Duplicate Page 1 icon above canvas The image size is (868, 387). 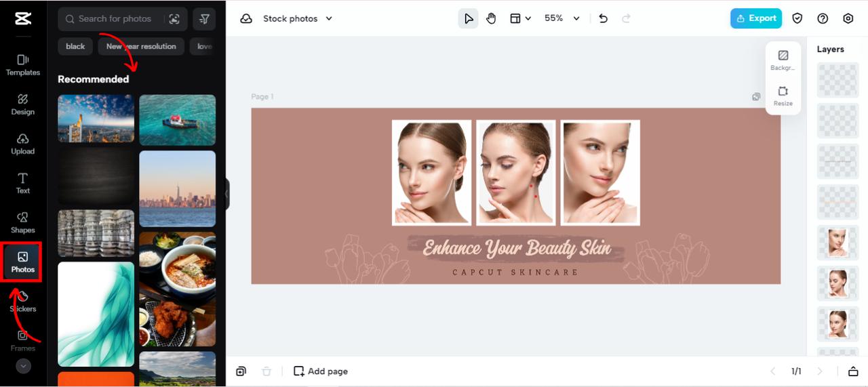756,97
